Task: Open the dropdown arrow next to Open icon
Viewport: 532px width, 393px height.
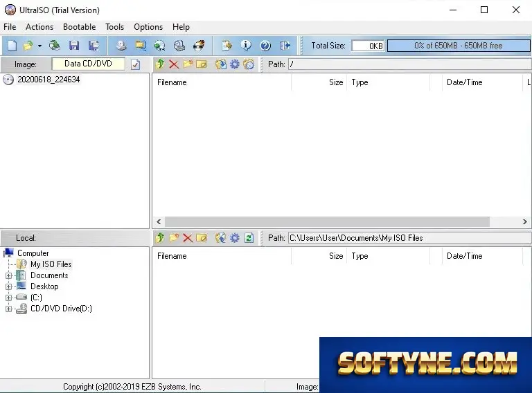Action: [x=39, y=46]
